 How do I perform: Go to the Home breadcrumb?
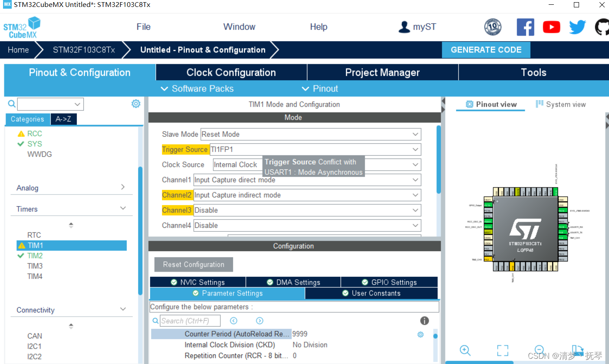[x=18, y=50]
